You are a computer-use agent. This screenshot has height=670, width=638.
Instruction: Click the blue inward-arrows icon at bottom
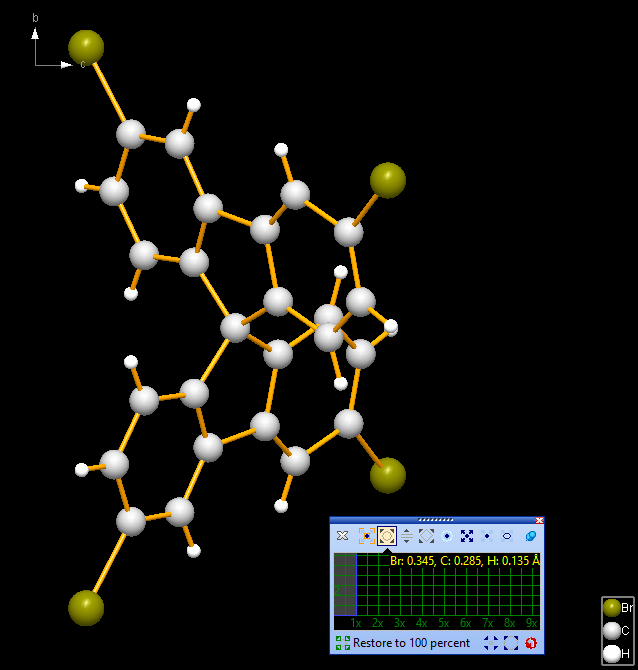(491, 643)
